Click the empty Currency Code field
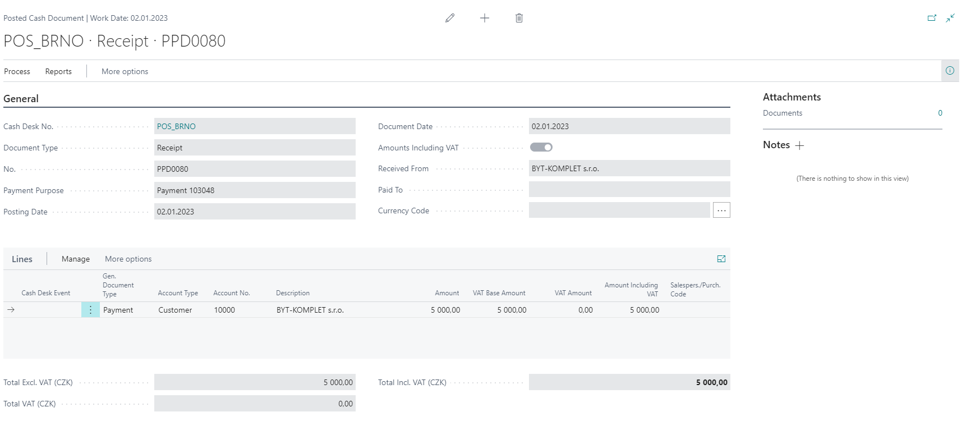The height and width of the screenshot is (430, 980). (619, 210)
